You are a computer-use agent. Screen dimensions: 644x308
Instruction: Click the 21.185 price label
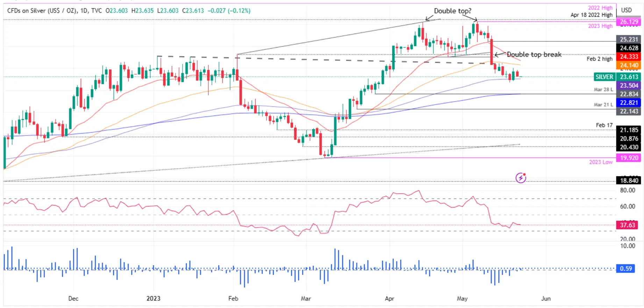pyautogui.click(x=629, y=130)
